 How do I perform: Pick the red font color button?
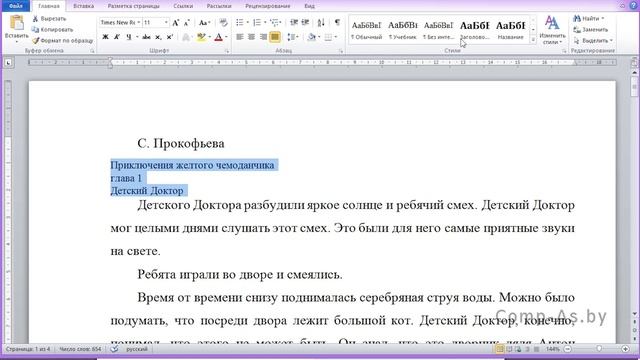(x=218, y=37)
